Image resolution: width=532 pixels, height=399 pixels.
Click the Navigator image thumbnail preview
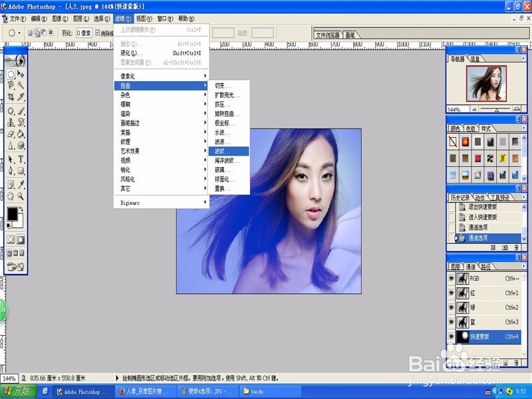(486, 84)
